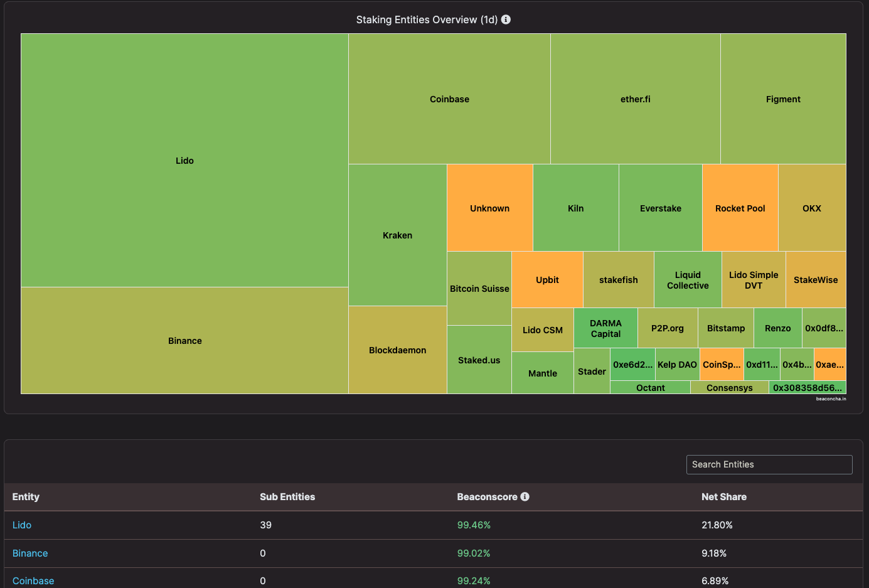This screenshot has height=588, width=869.
Task: Click the Consensys treemap block
Action: pyautogui.click(x=730, y=388)
